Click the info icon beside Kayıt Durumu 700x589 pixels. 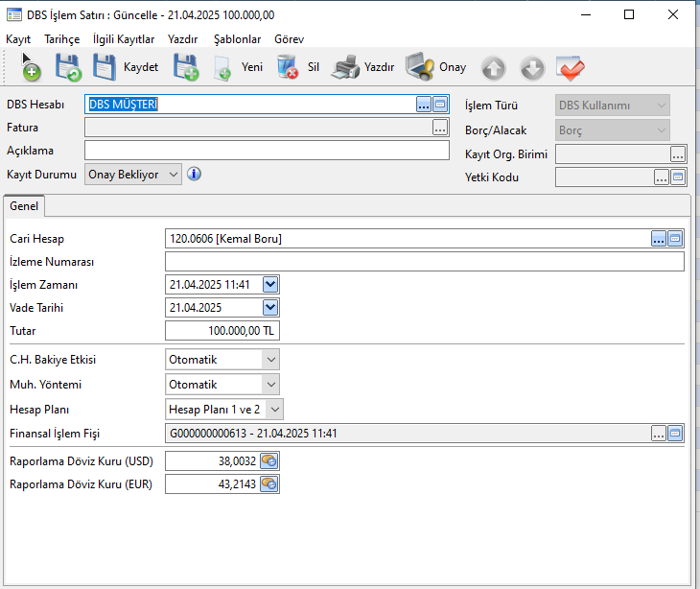click(194, 174)
